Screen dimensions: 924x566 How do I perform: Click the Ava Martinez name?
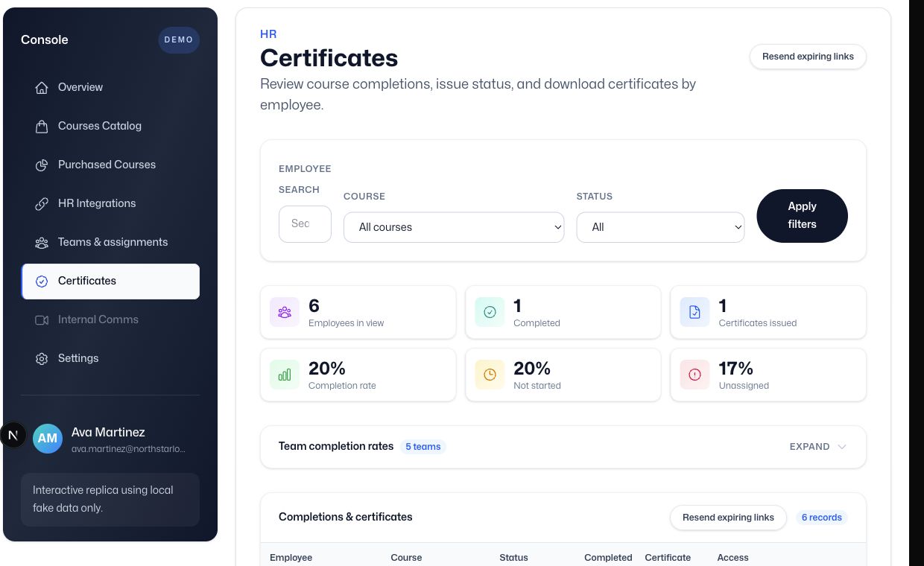[x=108, y=432]
